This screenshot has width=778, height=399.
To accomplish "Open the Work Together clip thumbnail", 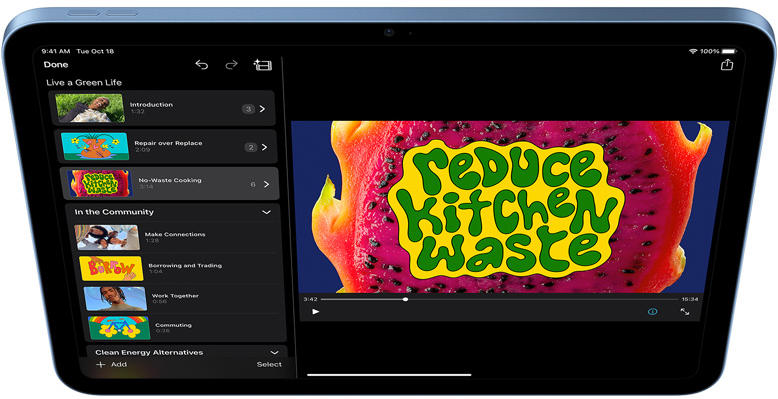I will tap(115, 299).
